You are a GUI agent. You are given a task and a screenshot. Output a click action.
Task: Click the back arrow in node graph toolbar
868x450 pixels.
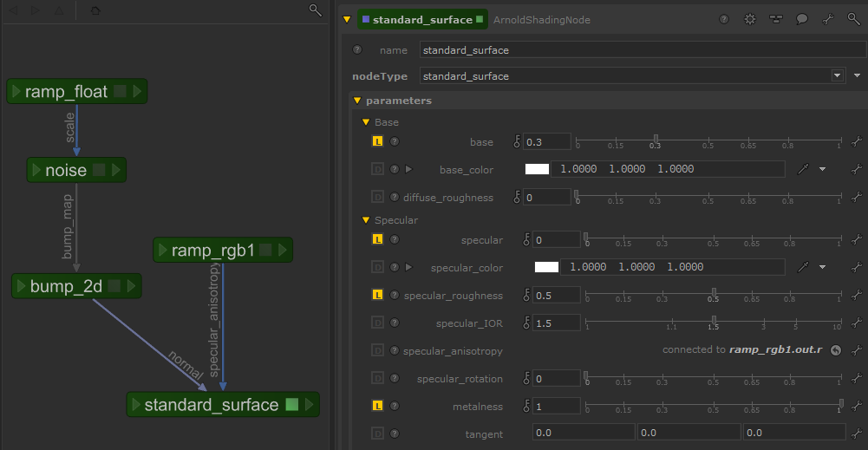tap(13, 10)
